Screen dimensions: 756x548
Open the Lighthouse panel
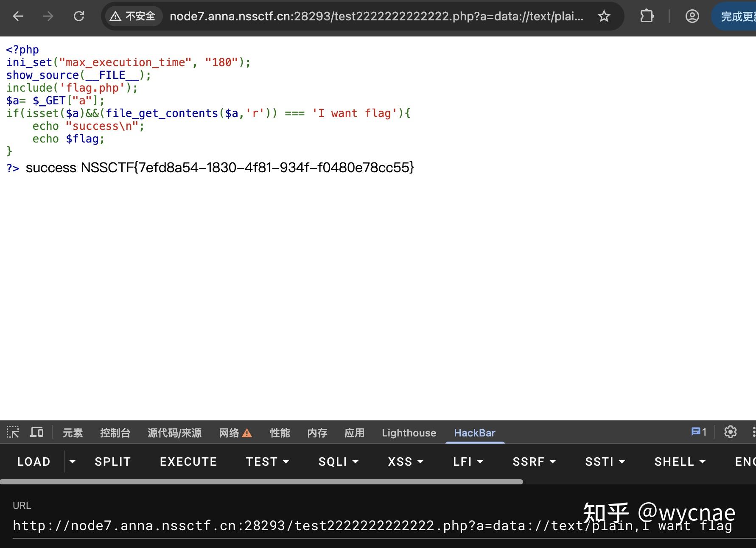pyautogui.click(x=408, y=433)
